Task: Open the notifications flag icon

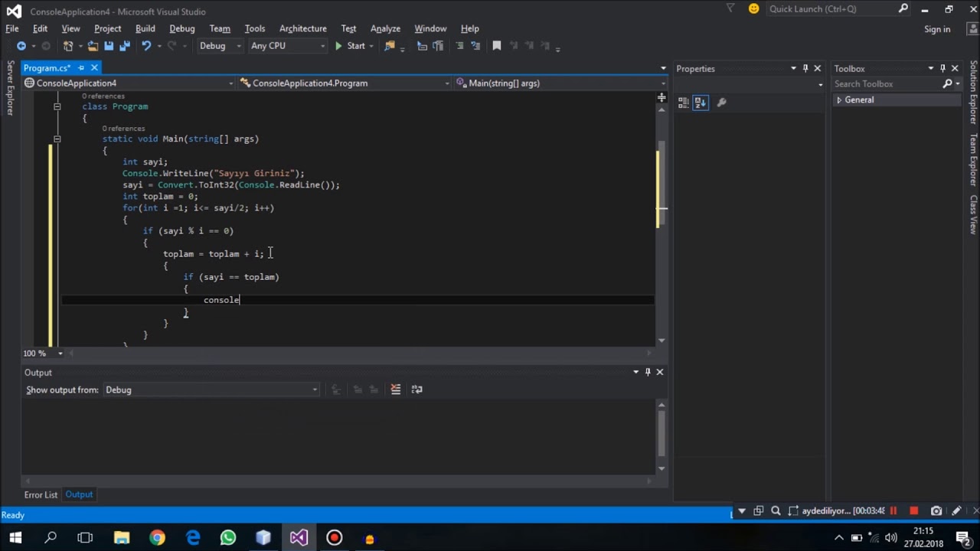Action: (x=730, y=9)
